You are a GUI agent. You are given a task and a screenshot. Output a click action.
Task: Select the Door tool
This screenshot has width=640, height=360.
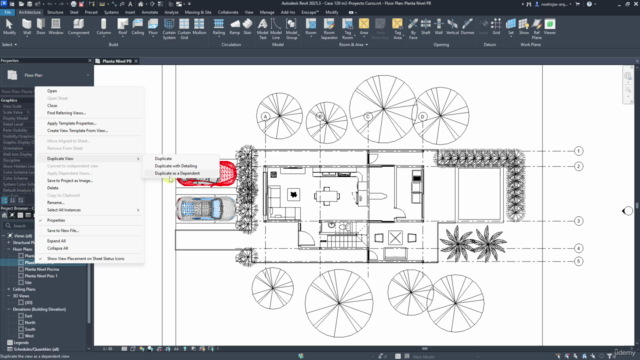point(41,27)
